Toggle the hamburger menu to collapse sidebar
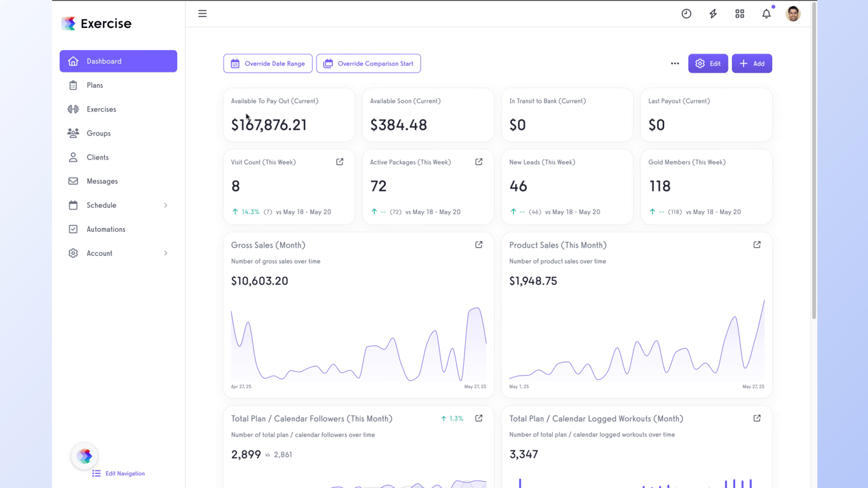The height and width of the screenshot is (488, 868). (202, 13)
